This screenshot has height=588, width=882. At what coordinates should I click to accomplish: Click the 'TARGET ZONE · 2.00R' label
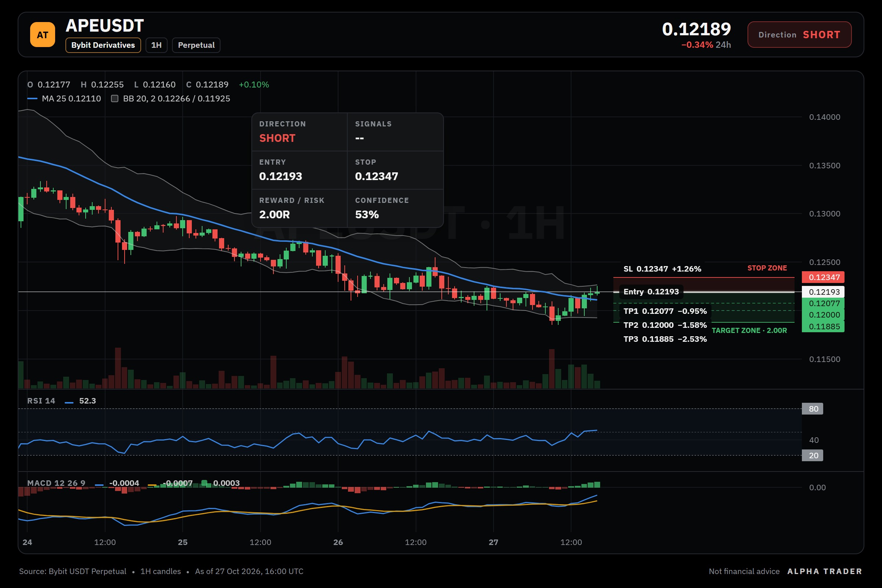pos(749,330)
